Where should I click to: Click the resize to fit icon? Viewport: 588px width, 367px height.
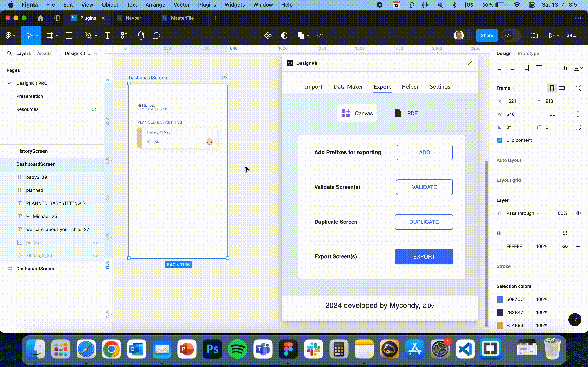tap(578, 88)
